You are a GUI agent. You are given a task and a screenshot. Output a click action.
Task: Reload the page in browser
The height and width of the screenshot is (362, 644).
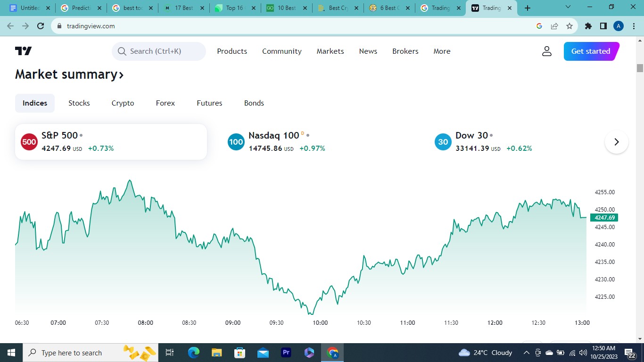(x=41, y=26)
